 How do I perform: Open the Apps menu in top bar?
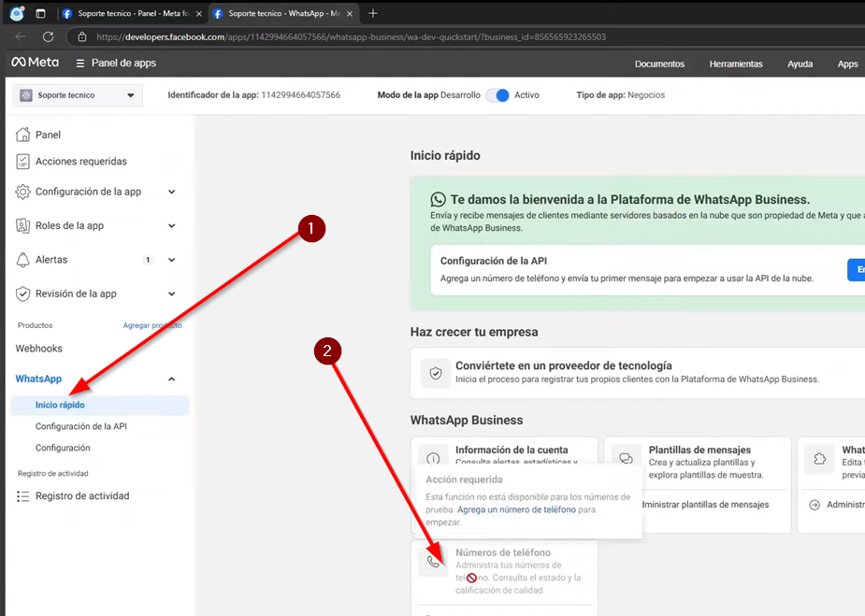[x=848, y=64]
